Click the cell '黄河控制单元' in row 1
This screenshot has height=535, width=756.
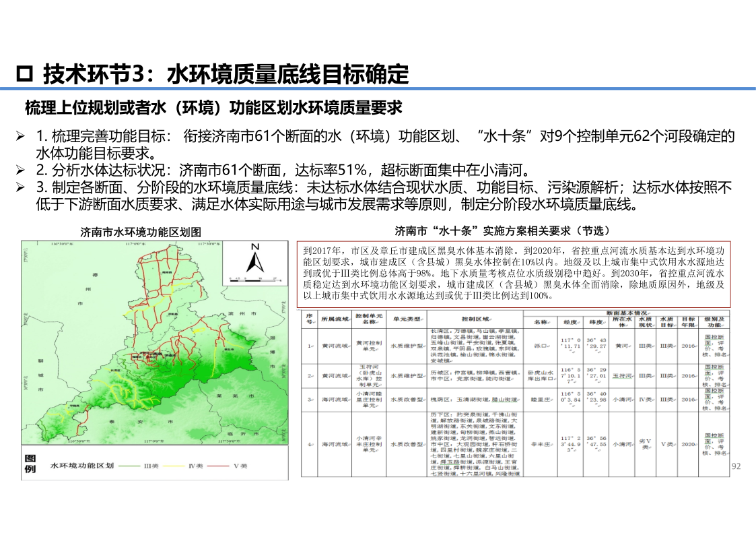tap(368, 346)
